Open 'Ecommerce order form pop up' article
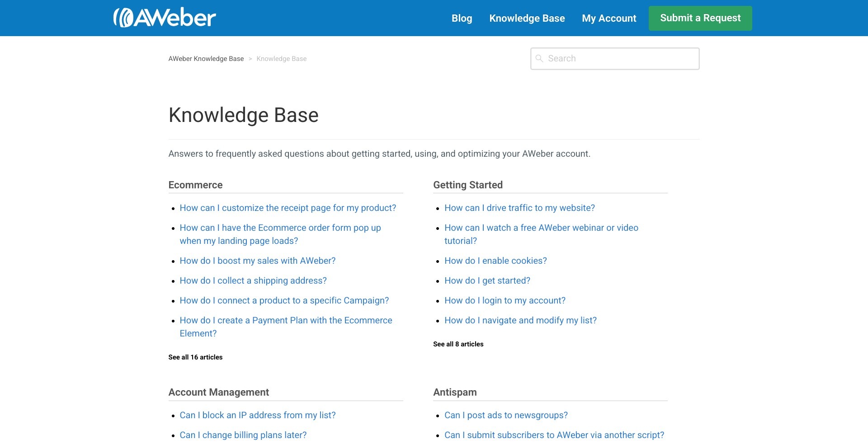The image size is (868, 448). pos(280,234)
